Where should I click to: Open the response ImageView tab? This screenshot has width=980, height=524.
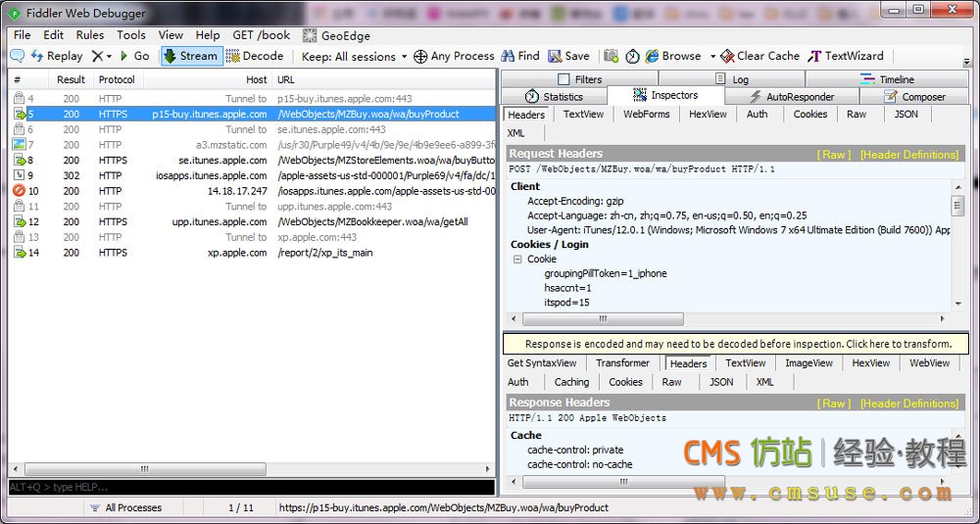coord(808,362)
